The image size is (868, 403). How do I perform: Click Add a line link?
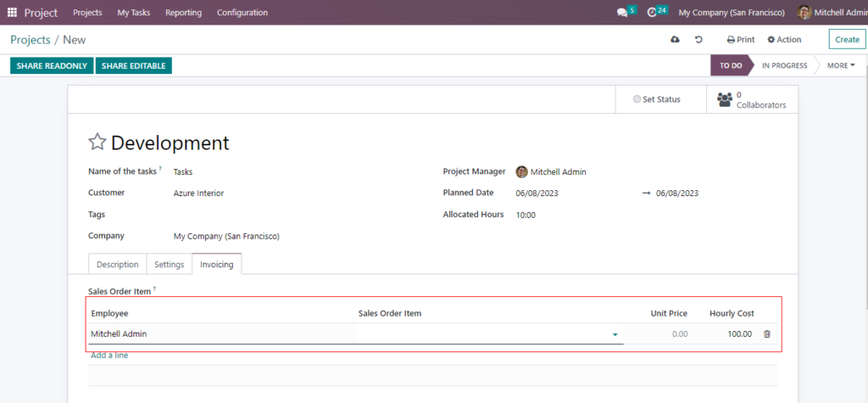(x=109, y=355)
